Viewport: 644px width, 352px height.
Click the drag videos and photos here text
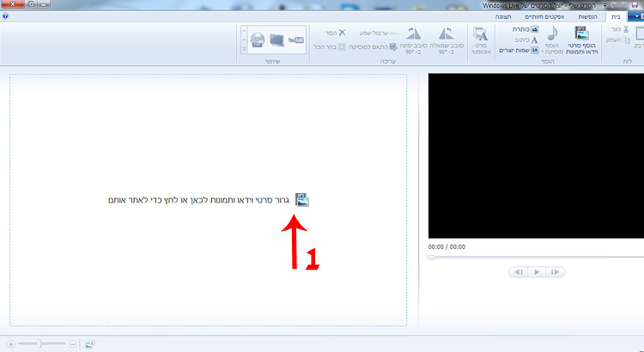point(199,200)
